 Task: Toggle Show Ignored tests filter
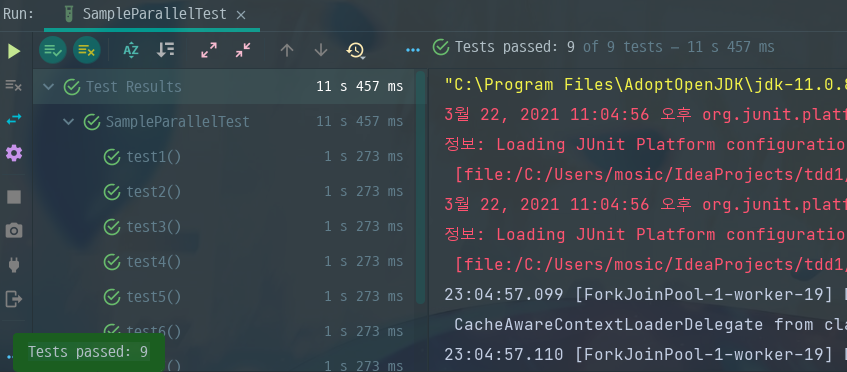pyautogui.click(x=86, y=50)
